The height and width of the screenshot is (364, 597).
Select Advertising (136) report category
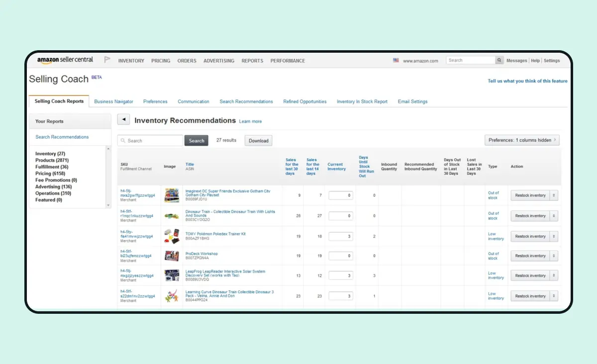coord(54,186)
